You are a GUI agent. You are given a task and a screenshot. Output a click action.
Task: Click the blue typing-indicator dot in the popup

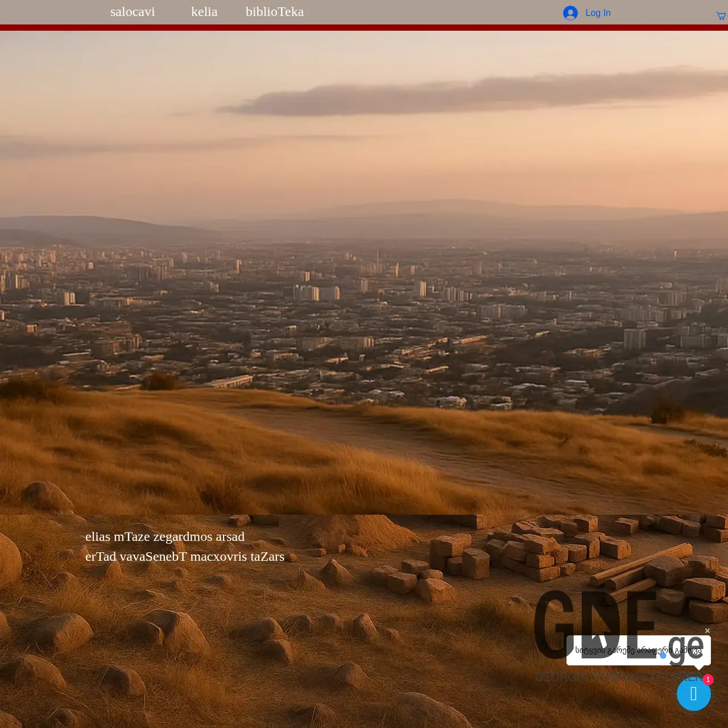coord(663,657)
